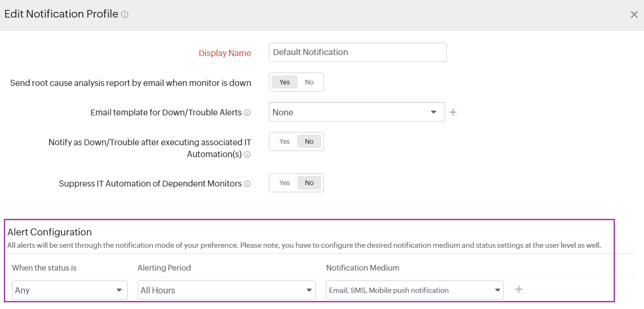Viewport: 644px width, 309px height.
Task: Add new email template with plus icon
Action: [x=453, y=112]
